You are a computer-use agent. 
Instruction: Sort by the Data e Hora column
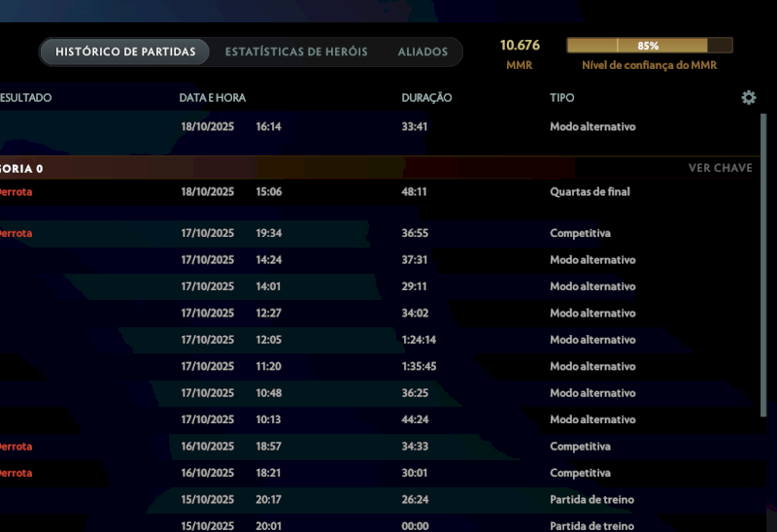point(213,98)
